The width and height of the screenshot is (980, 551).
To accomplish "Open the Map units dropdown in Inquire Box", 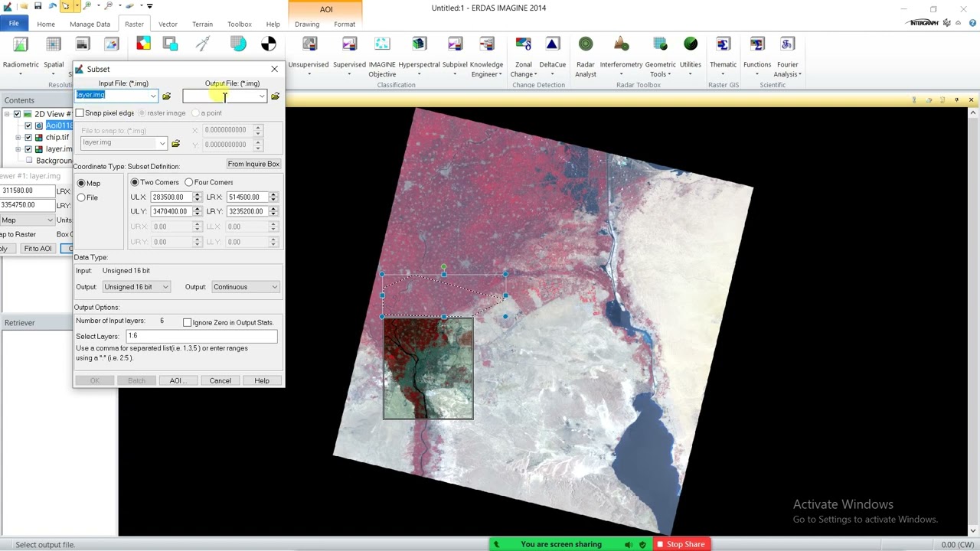I will tap(28, 220).
